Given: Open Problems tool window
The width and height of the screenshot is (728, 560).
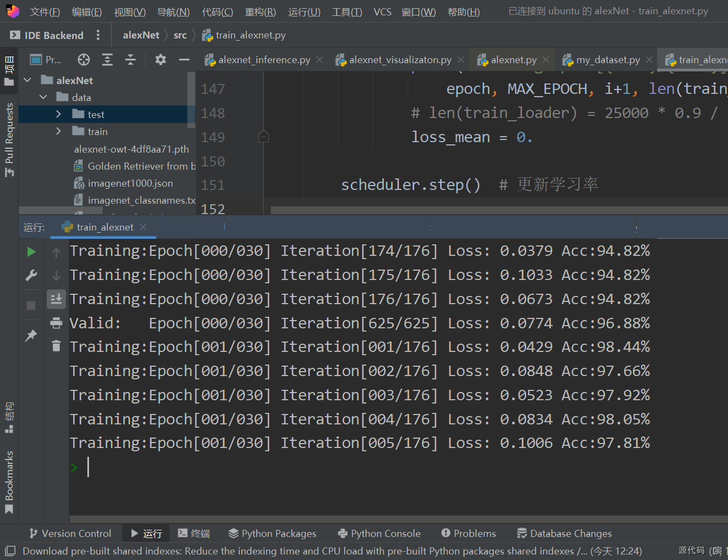Looking at the screenshot, I should (469, 533).
